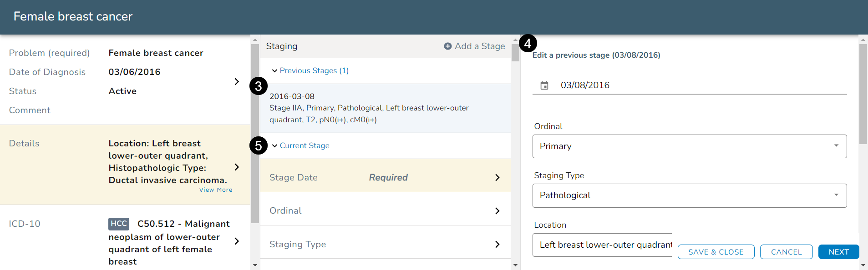Open the Staging Type dropdown showing Pathological
This screenshot has height=270, width=868.
coord(689,195)
